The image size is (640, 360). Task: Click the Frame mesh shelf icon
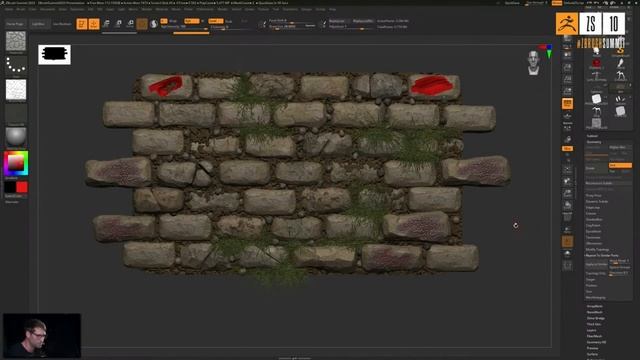click(x=567, y=169)
